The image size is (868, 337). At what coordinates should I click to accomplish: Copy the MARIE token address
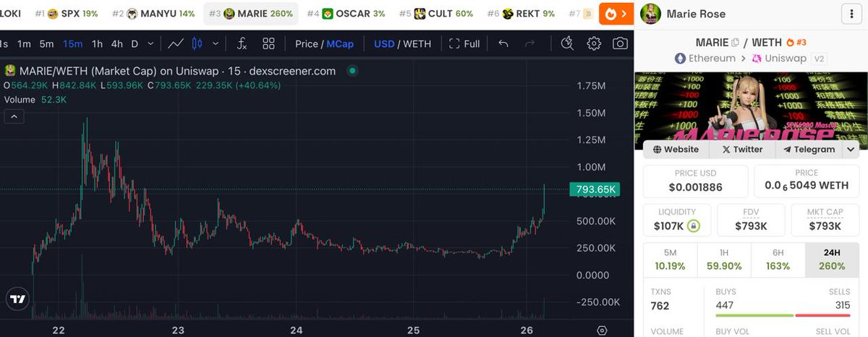coord(735,43)
